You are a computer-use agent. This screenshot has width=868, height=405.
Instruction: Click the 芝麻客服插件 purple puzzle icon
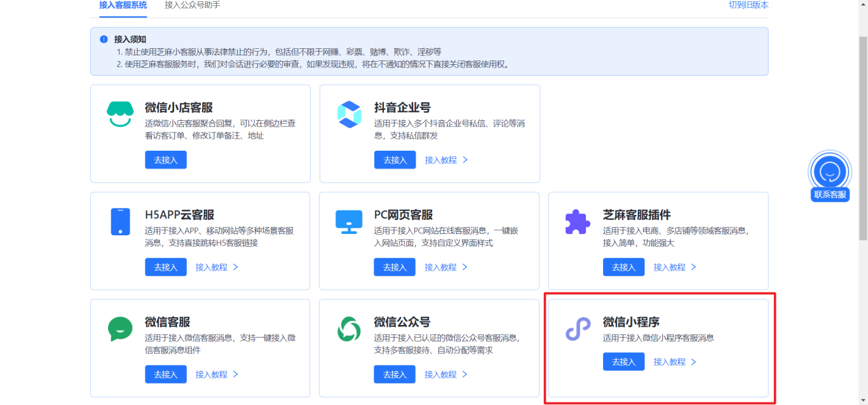[x=578, y=221]
